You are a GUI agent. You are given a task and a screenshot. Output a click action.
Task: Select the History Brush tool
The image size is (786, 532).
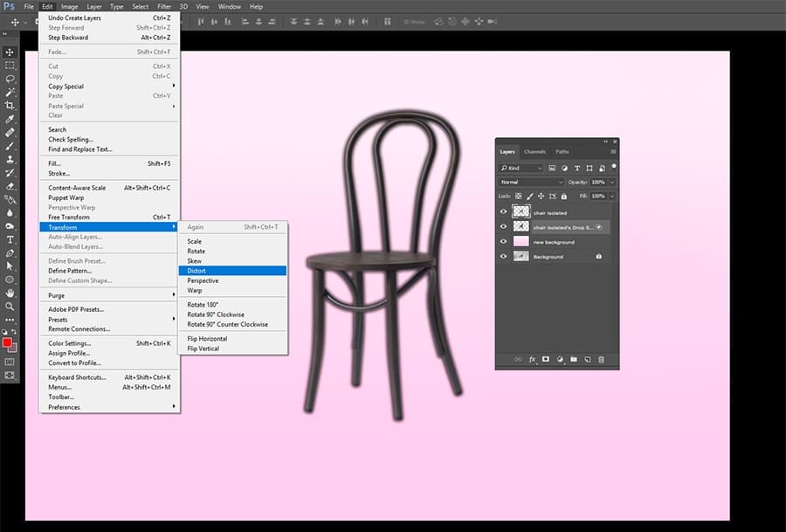pyautogui.click(x=10, y=172)
